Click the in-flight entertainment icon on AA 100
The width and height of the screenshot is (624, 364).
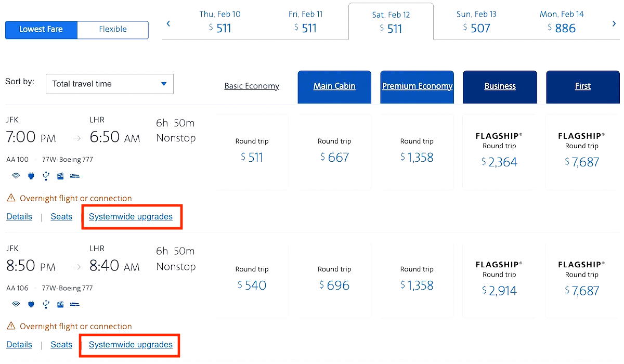click(x=60, y=176)
